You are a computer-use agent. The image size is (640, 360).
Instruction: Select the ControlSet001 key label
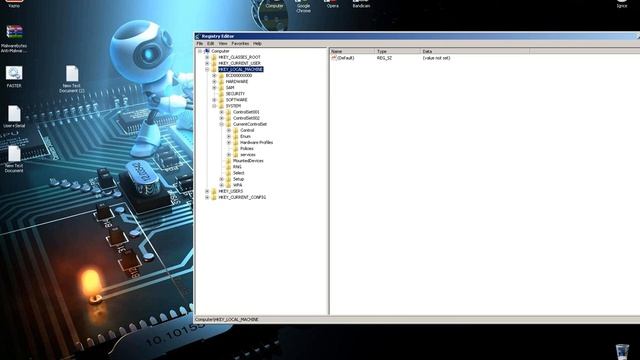click(246, 112)
